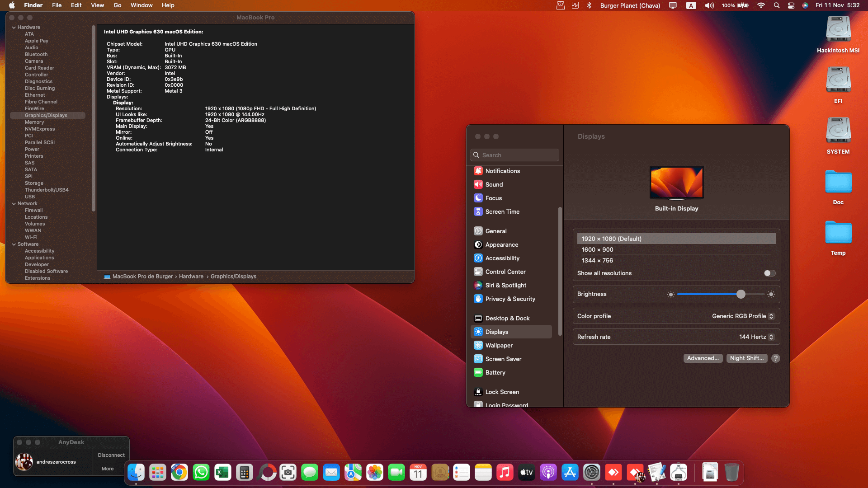The height and width of the screenshot is (488, 868).
Task: Collapse the Hardware section in System Information
Action: [x=14, y=28]
